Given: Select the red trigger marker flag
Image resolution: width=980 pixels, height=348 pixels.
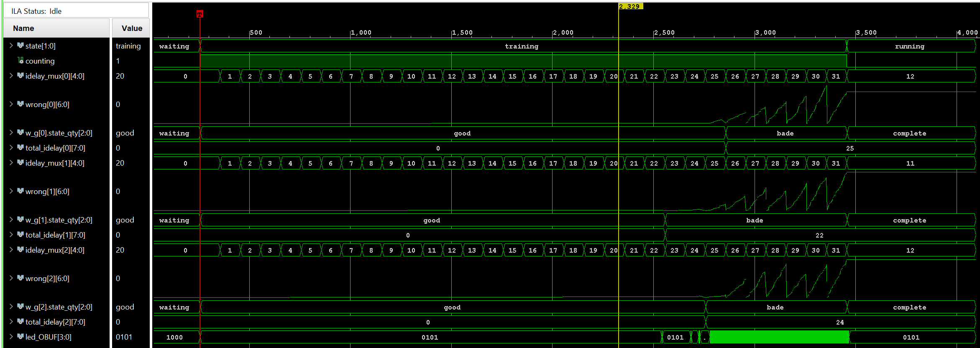Looking at the screenshot, I should click(x=200, y=14).
